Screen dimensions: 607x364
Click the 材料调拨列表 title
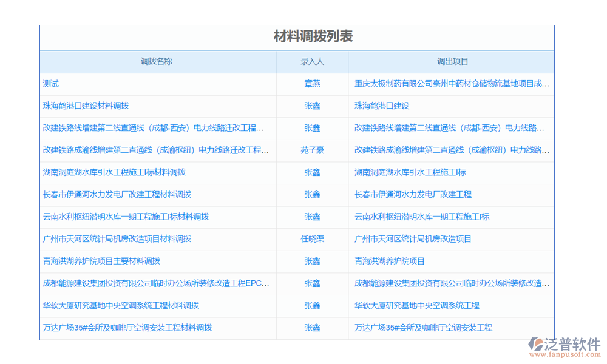313,37
